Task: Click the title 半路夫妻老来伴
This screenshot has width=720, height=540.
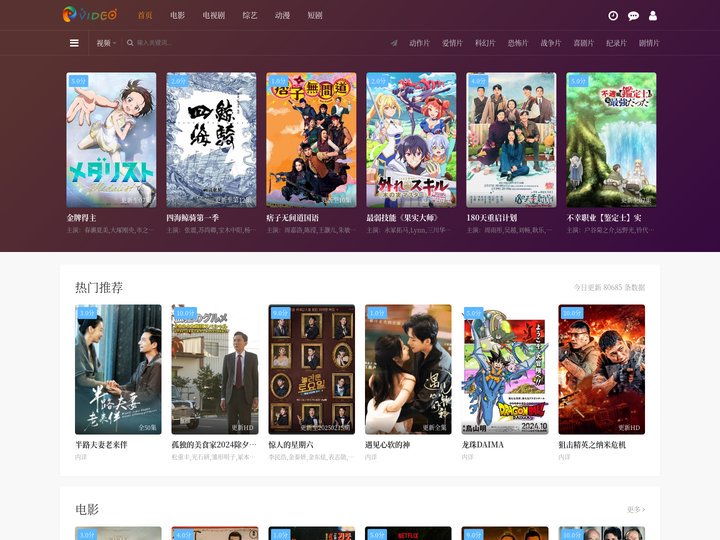Action: click(x=101, y=444)
